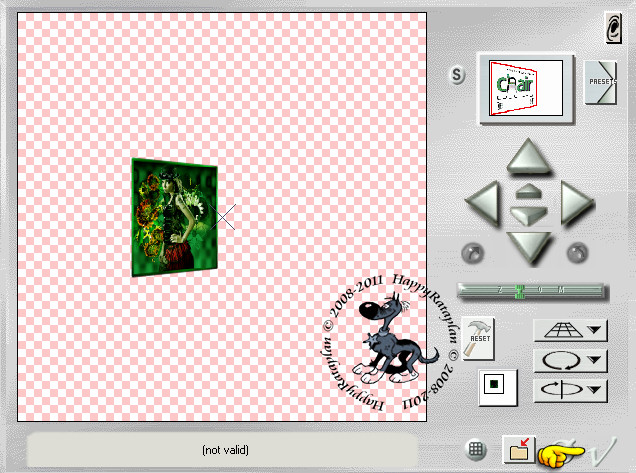Click the round rotate button on the left
The height and width of the screenshot is (473, 636).
pyautogui.click(x=473, y=253)
